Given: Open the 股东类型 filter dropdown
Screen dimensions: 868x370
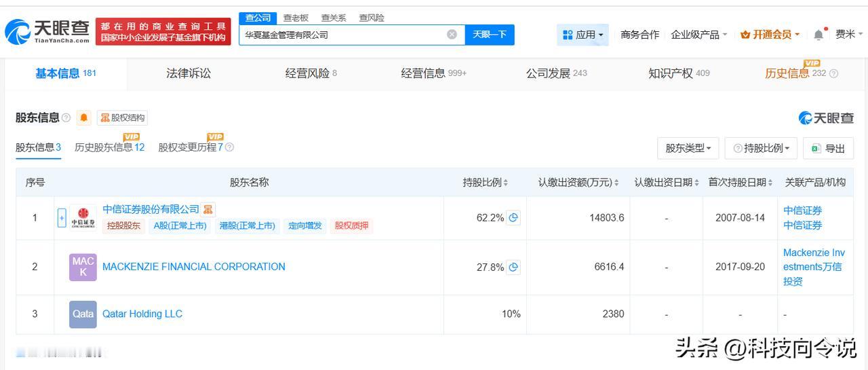Looking at the screenshot, I should coord(688,148).
